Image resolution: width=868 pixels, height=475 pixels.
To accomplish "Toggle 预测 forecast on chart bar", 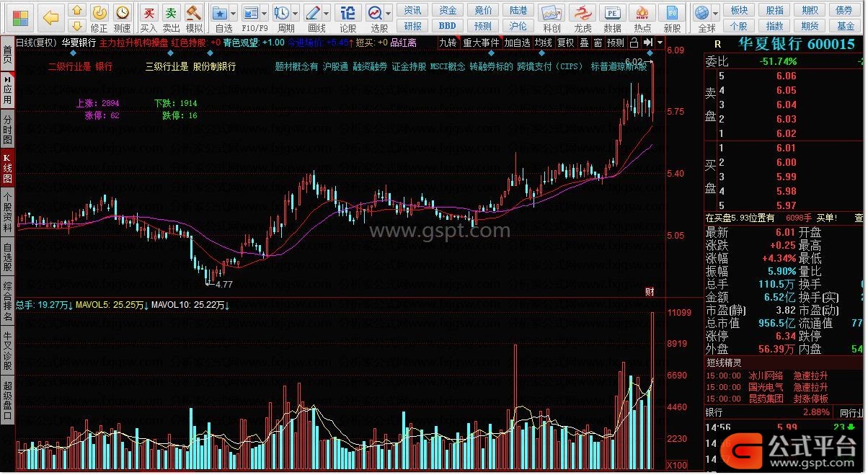I will click(616, 43).
